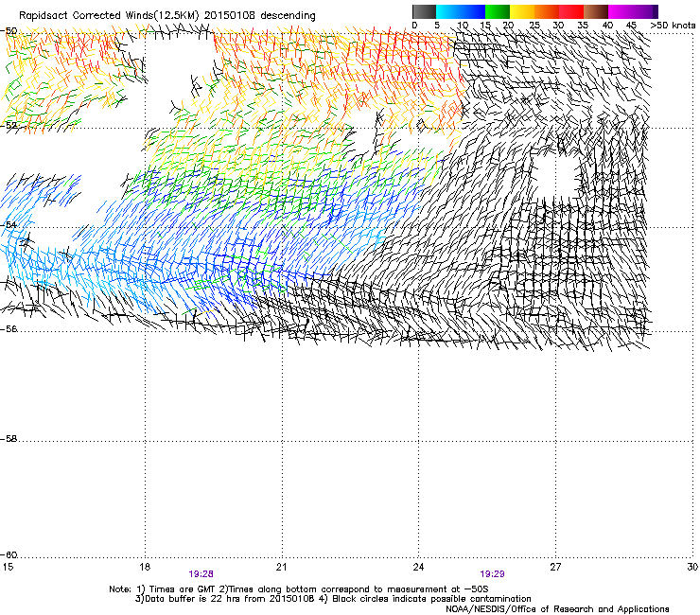Click the yellow 20-25 knots legend swatch
This screenshot has height=615, width=700.
(x=522, y=11)
